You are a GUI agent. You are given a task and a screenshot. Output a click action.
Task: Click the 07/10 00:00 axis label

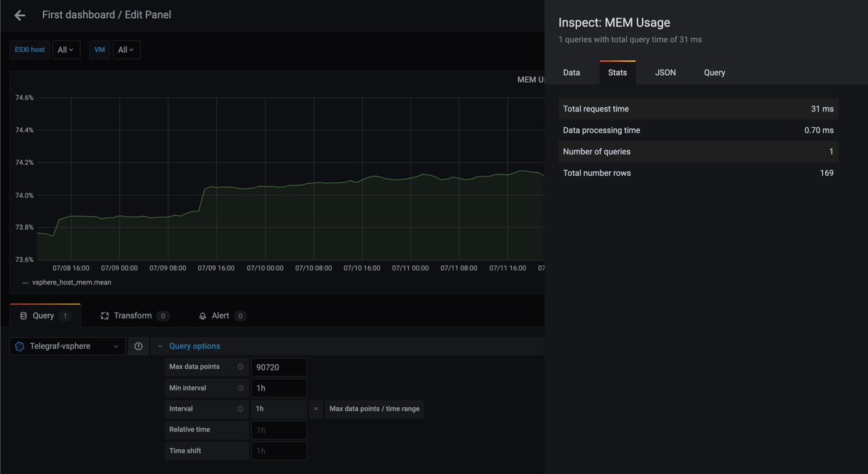pyautogui.click(x=265, y=268)
